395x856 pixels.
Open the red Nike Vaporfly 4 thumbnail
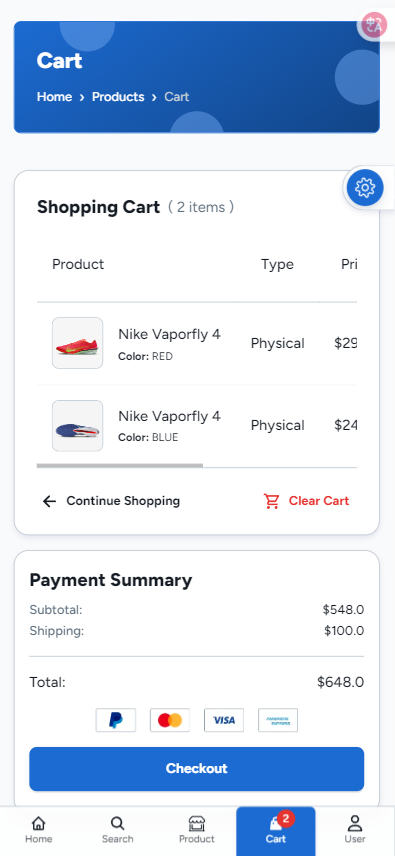pyautogui.click(x=77, y=343)
